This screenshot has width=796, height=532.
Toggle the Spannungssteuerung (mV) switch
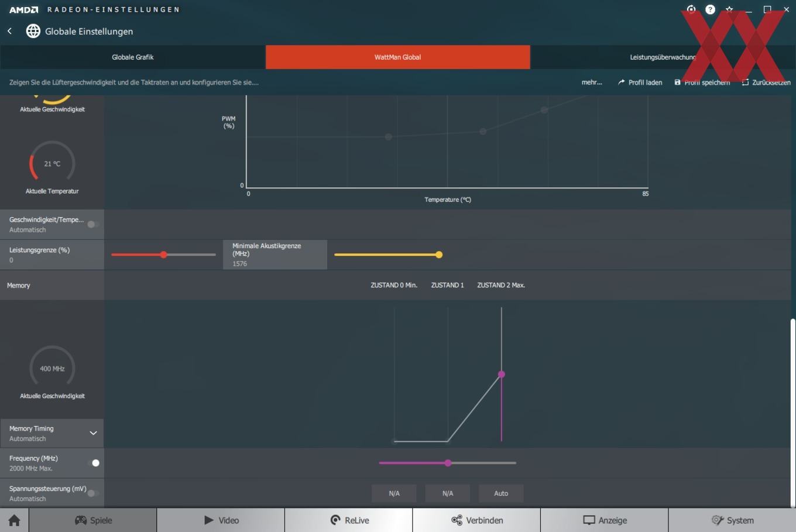point(93,493)
